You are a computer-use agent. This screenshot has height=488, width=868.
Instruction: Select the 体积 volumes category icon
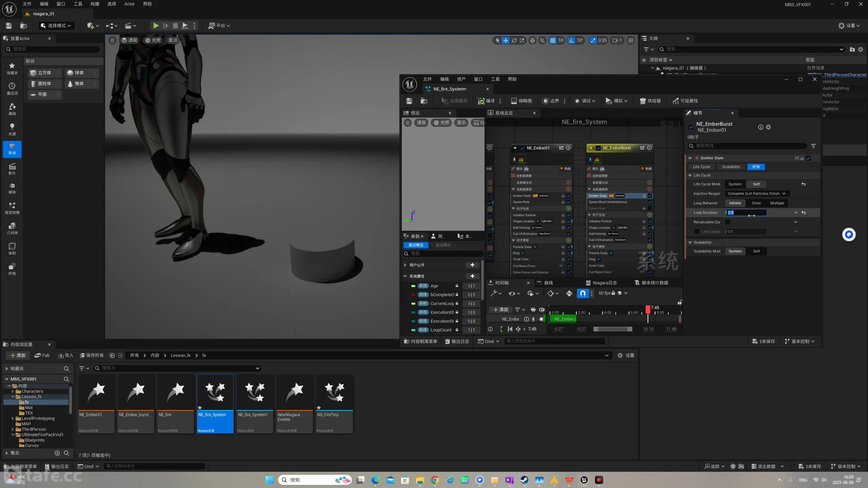12,248
